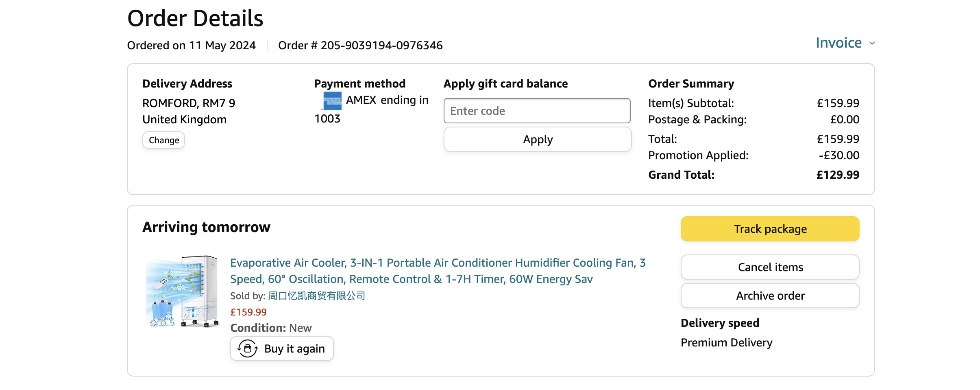Click the Promotion Applied -£30.00 value
Viewport: 980px width, 390px height.
coord(839,155)
